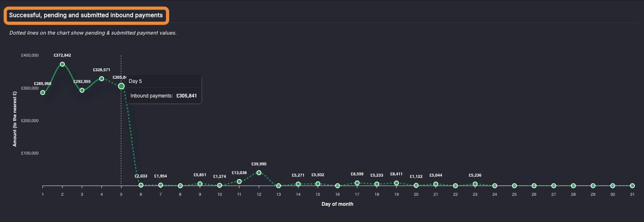Click the £100,000 y-axis tick label
The image size is (644, 222).
[x=30, y=153]
